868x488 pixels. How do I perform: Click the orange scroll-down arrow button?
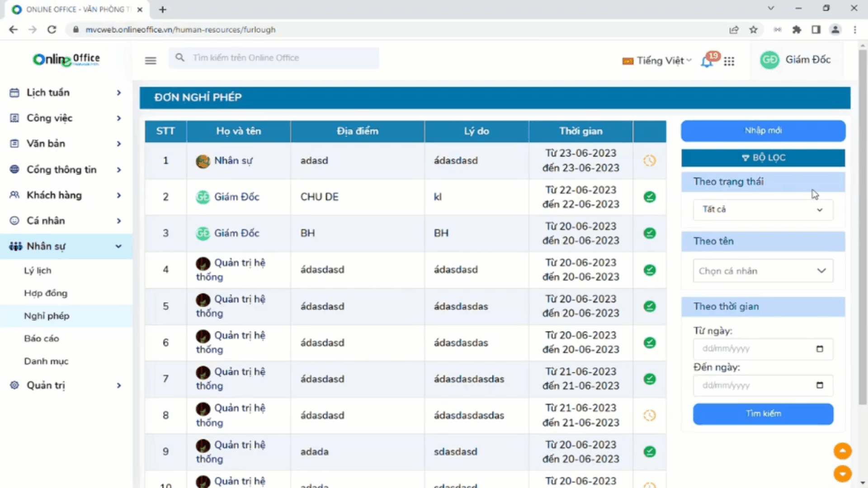(842, 474)
